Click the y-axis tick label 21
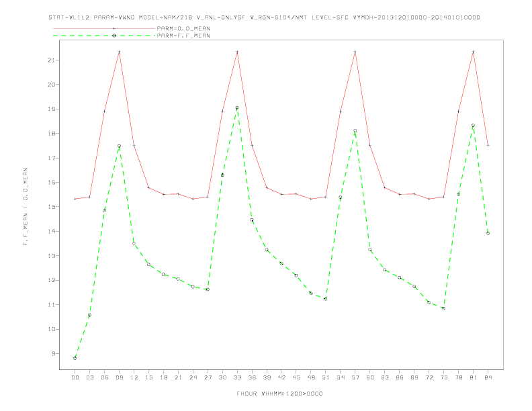Screen dimensions: 532x411 tap(51, 60)
